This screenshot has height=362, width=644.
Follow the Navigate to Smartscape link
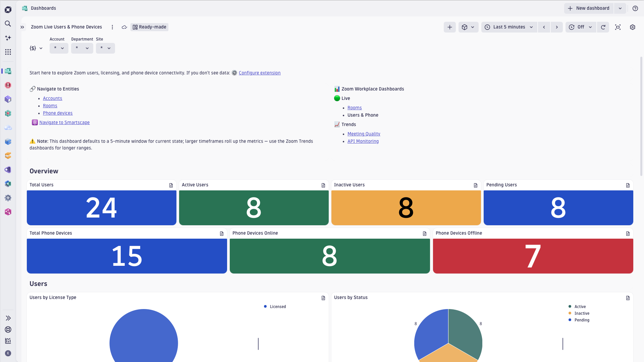click(x=64, y=123)
